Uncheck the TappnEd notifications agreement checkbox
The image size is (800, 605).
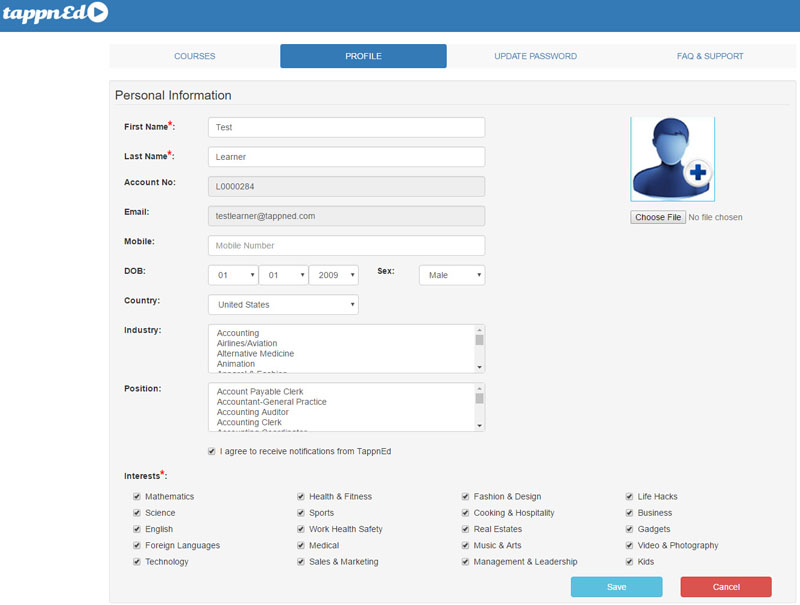coord(212,452)
